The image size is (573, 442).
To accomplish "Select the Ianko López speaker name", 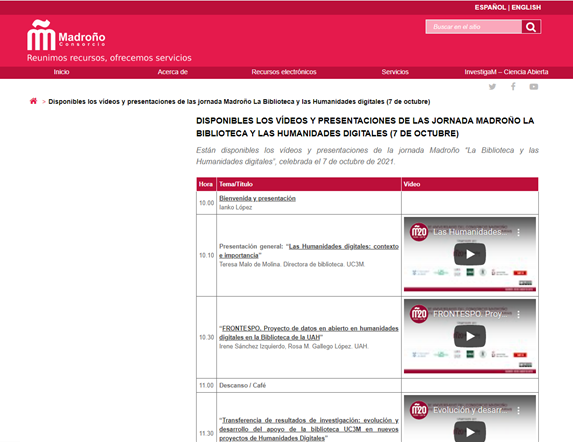I will click(x=235, y=207).
